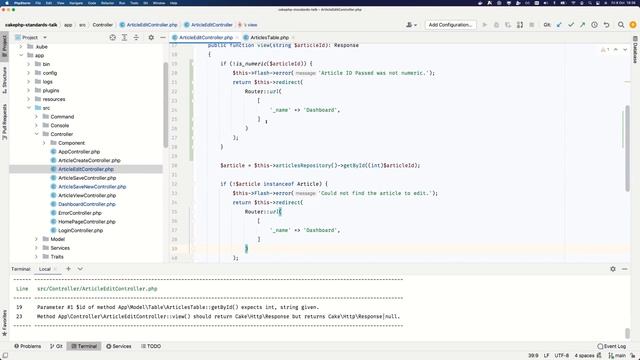The height and width of the screenshot is (360, 640).
Task: Open Git history clock icon
Action: coord(594,25)
